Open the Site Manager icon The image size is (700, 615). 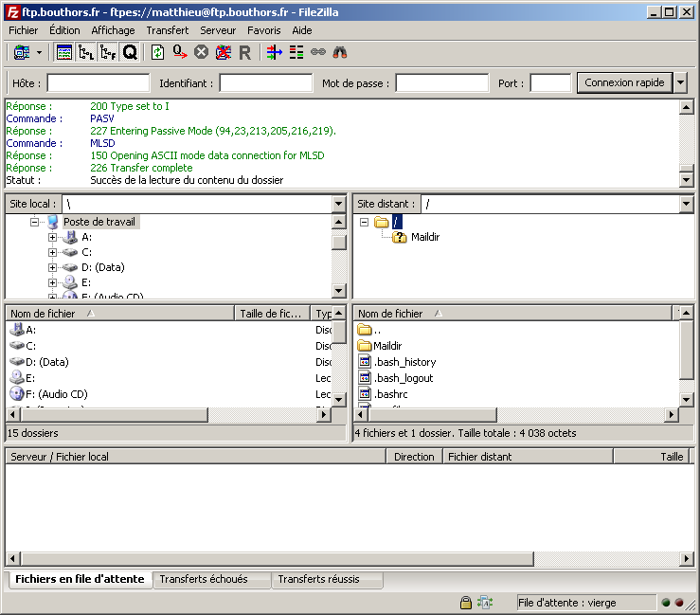click(22, 53)
